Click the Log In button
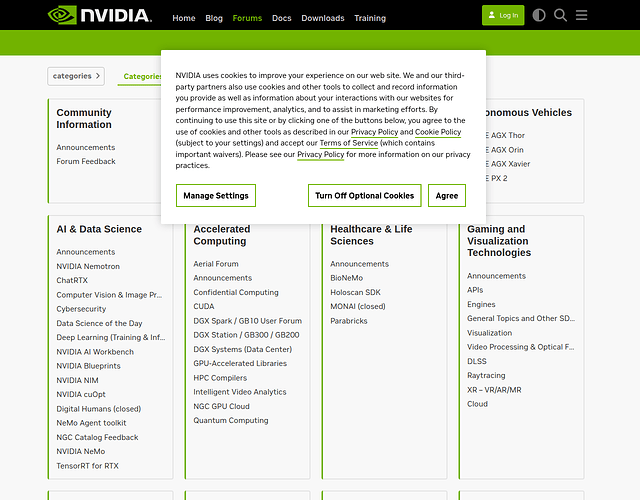Image resolution: width=640 pixels, height=500 pixels. 503,16
